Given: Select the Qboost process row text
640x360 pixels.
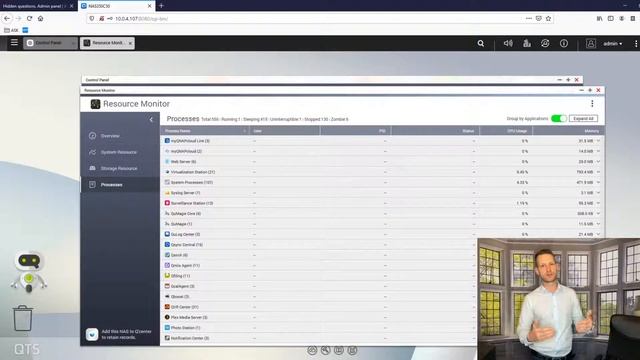Looking at the screenshot, I should (180, 296).
